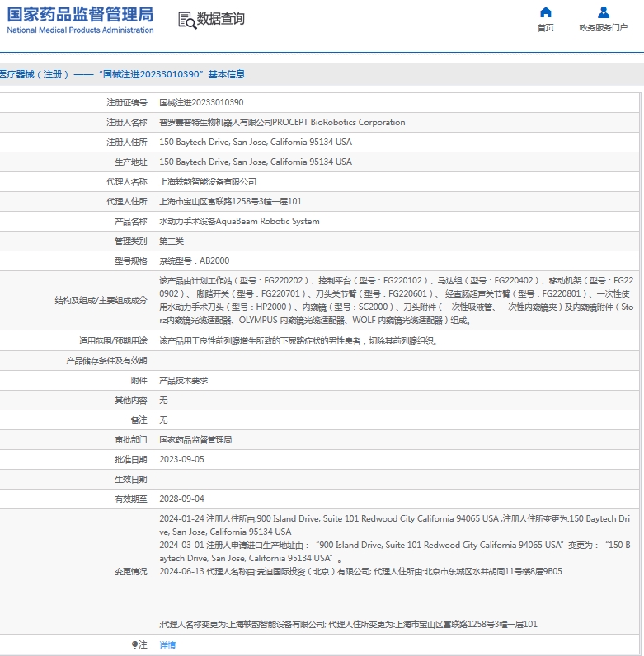Click expiry date 2028-09-04
Screen dimensions: 644x656
click(x=181, y=499)
